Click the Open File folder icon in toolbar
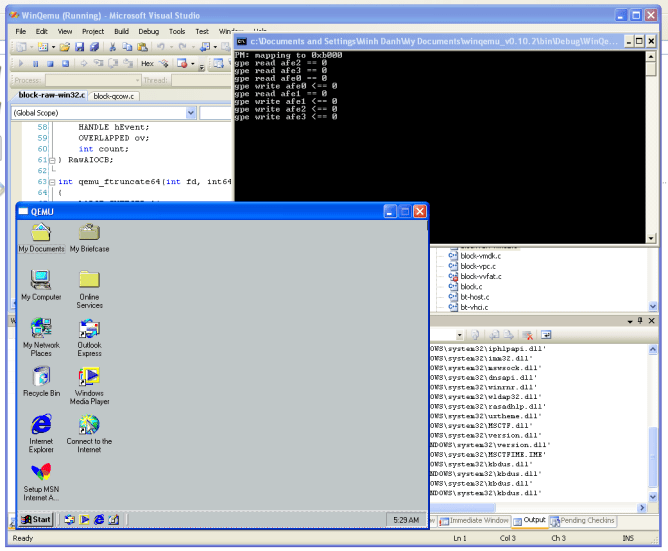668x551 pixels. click(64, 47)
